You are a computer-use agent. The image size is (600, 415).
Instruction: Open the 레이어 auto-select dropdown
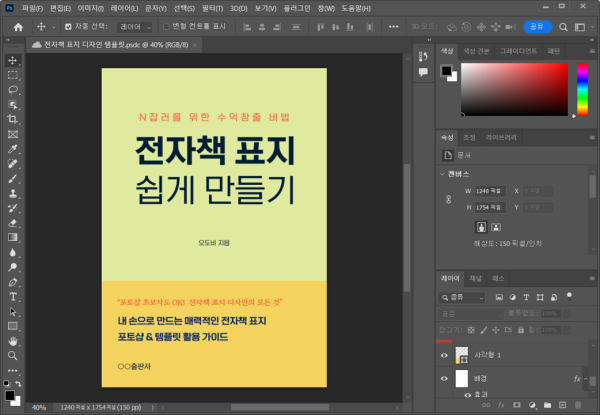(x=135, y=27)
